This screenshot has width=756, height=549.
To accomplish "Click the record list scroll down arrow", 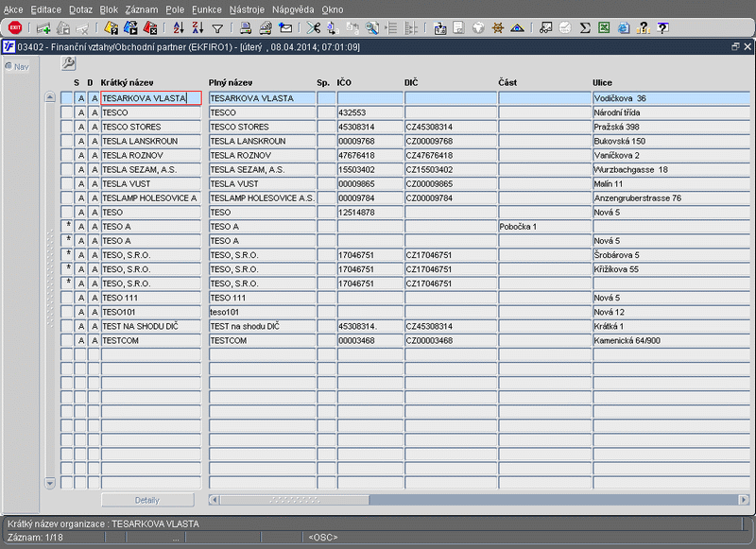I will [x=50, y=483].
